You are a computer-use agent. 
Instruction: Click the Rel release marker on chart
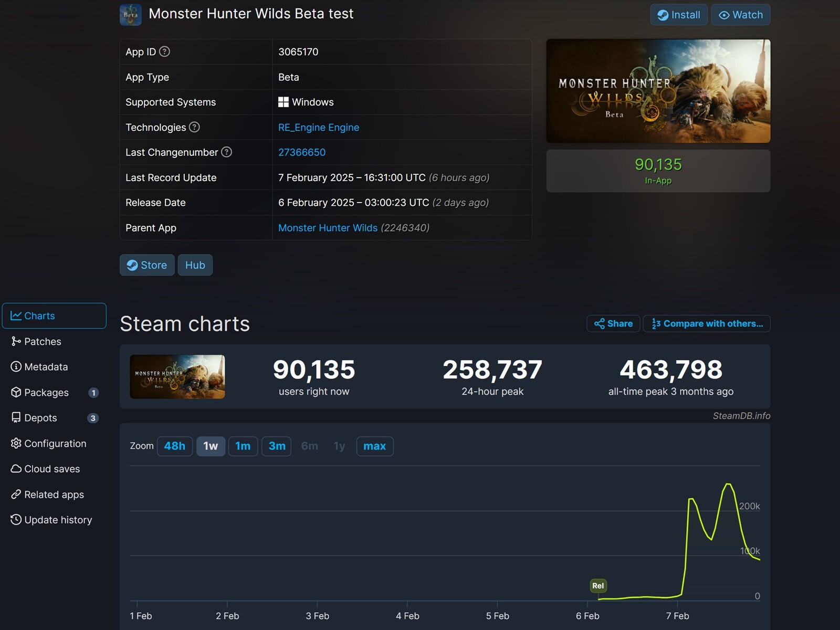tap(598, 586)
